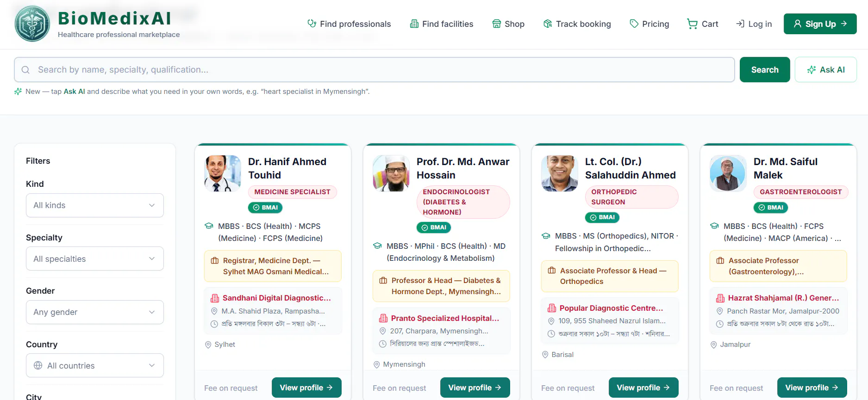Screen dimensions: 868x400
Task: Click the BioMedixAI caduceus logo
Action: [32, 24]
